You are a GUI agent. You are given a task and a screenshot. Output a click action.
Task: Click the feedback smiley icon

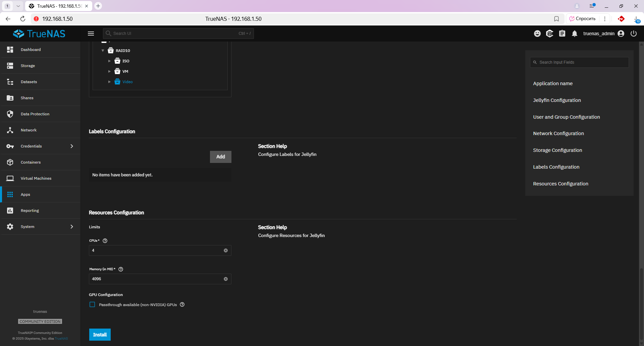pos(537,34)
